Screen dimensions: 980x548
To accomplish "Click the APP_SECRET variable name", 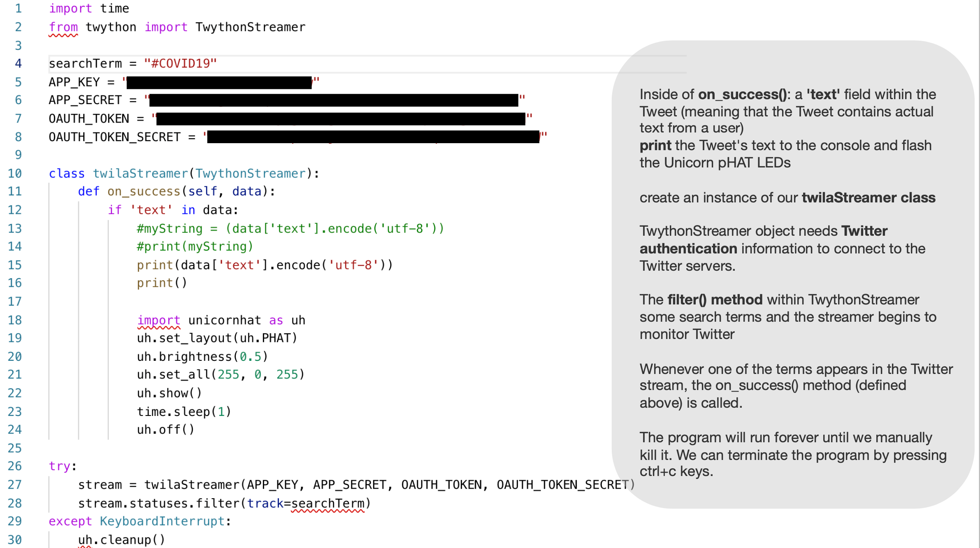I will point(85,100).
